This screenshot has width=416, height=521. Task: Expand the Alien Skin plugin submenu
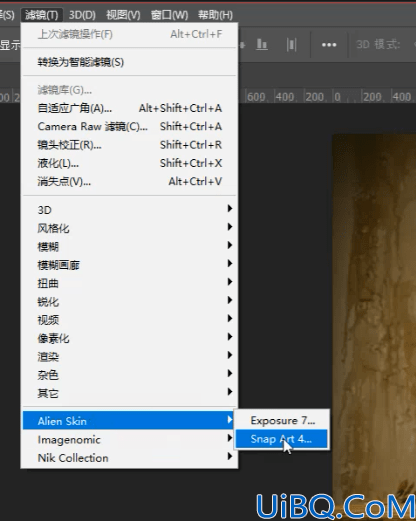click(x=129, y=421)
